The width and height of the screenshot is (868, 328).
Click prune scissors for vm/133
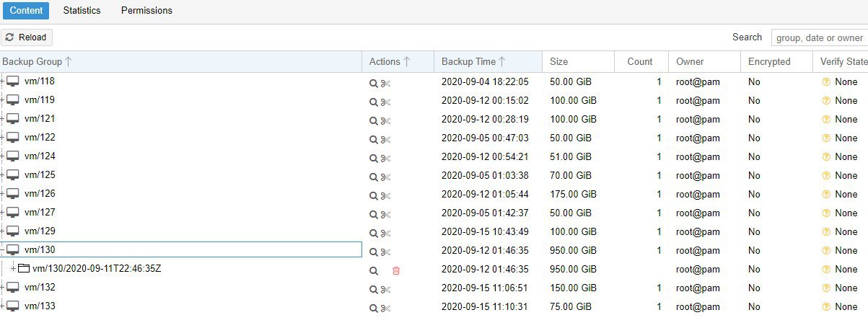(x=386, y=308)
